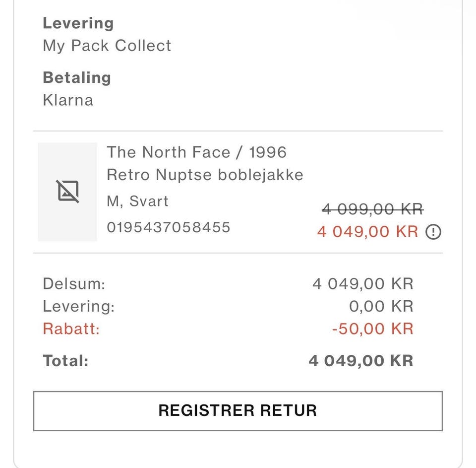The image size is (476, 468).
Task: Click the My Pack Collect delivery text
Action: 107,46
